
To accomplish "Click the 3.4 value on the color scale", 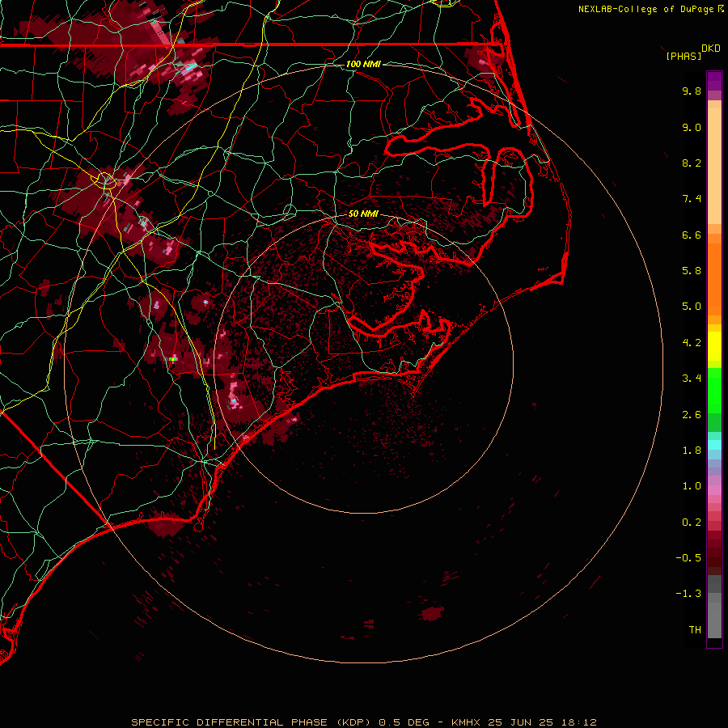I will 692,379.
